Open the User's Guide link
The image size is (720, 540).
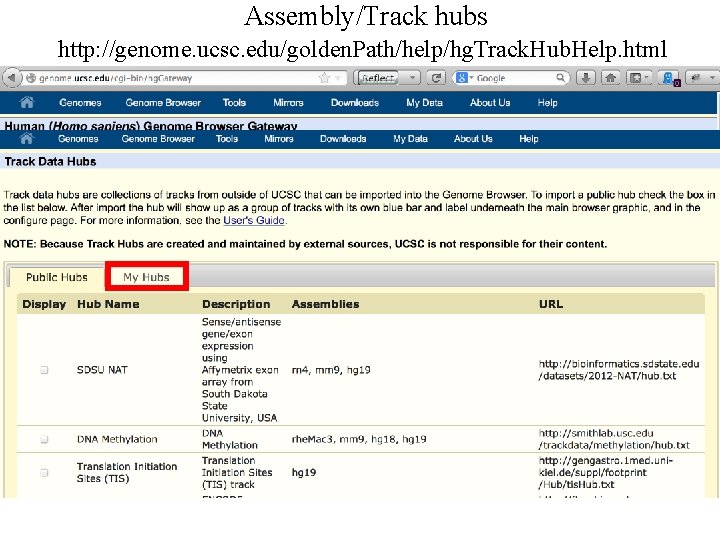(x=254, y=220)
